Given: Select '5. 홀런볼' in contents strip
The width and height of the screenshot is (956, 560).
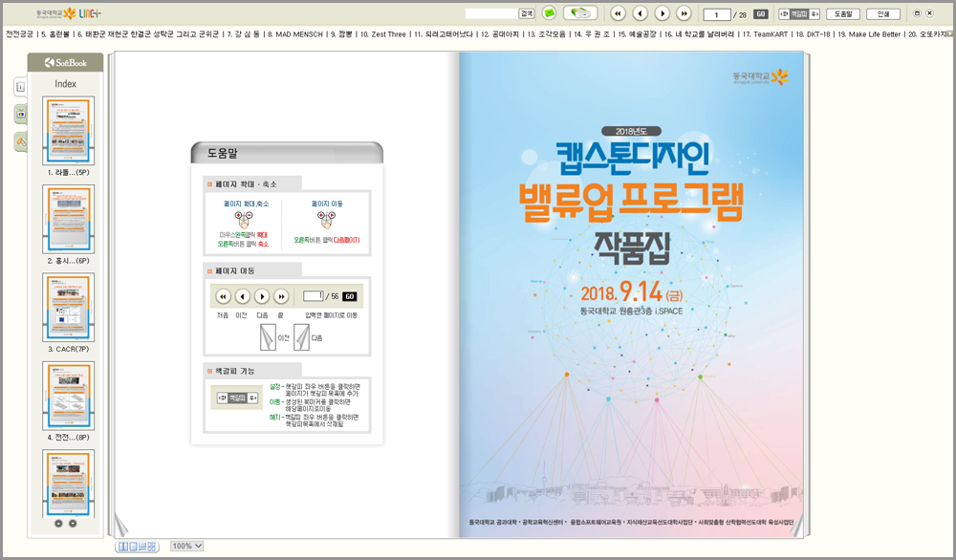Looking at the screenshot, I should click(x=55, y=34).
